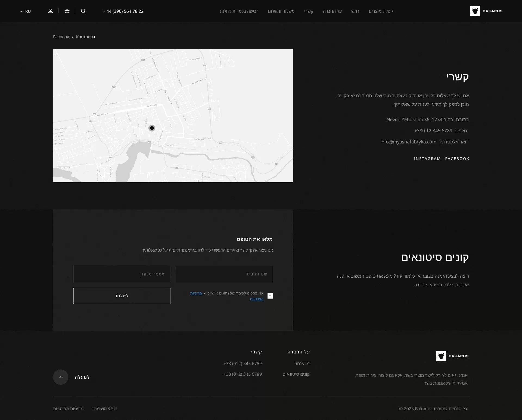Toggle the personal data consent checkbox

tap(270, 296)
